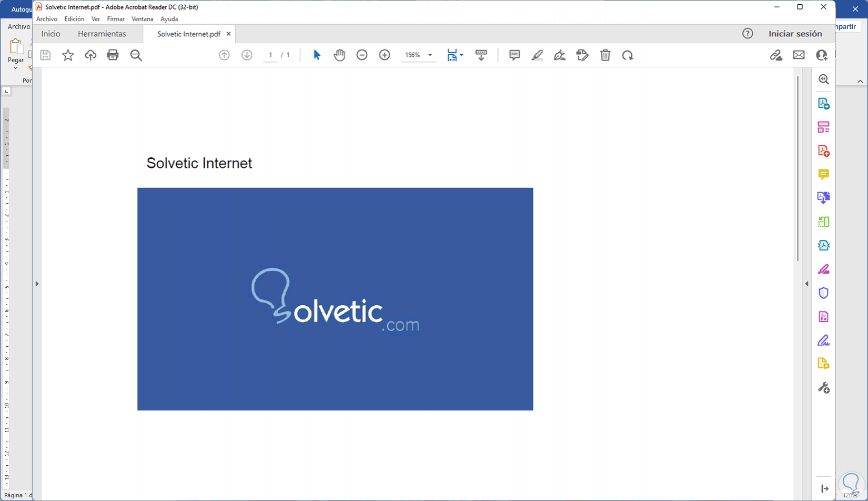Select the Solvetic Internet.pdf tab
Screen dimensions: 868x501
click(189, 34)
